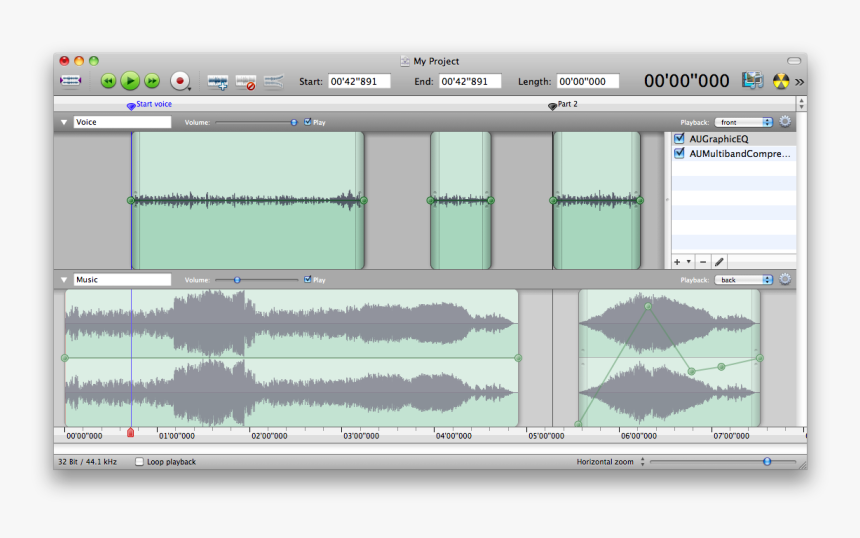
Task: Open Music track Playback dropdown showing back
Action: click(744, 280)
